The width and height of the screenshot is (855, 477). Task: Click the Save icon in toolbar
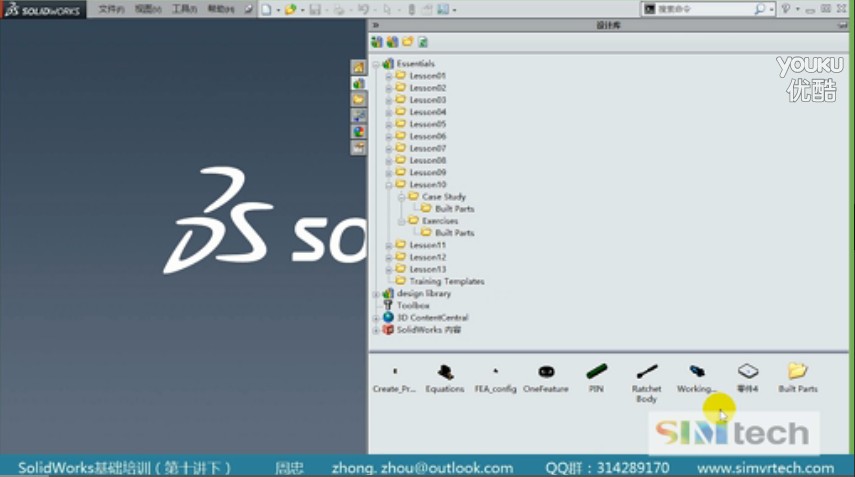tap(315, 9)
